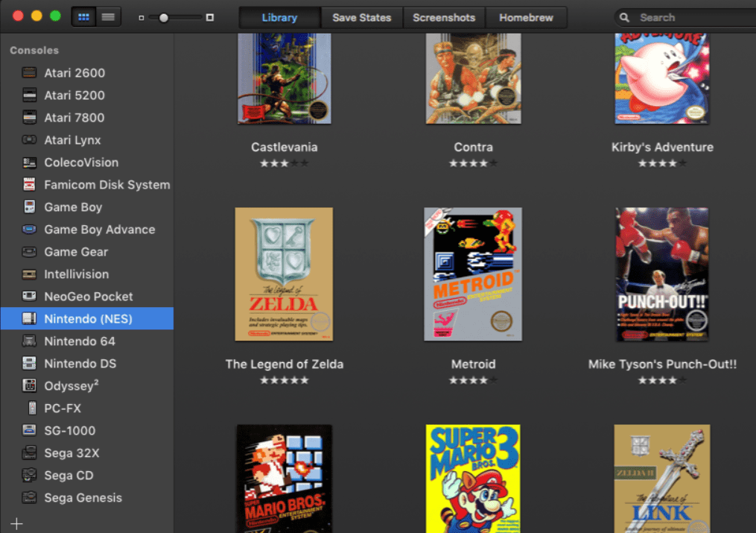Select the PC-FX console icon
Image resolution: width=756 pixels, height=533 pixels.
(x=32, y=408)
